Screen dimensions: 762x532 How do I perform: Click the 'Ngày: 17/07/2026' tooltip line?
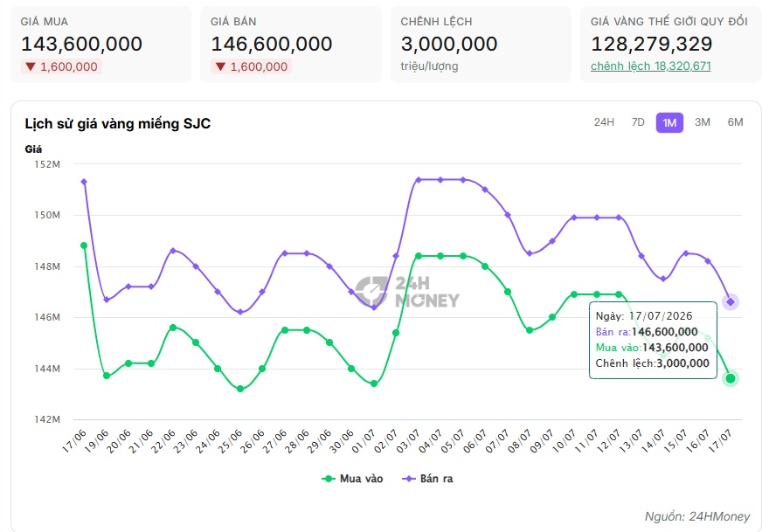644,316
